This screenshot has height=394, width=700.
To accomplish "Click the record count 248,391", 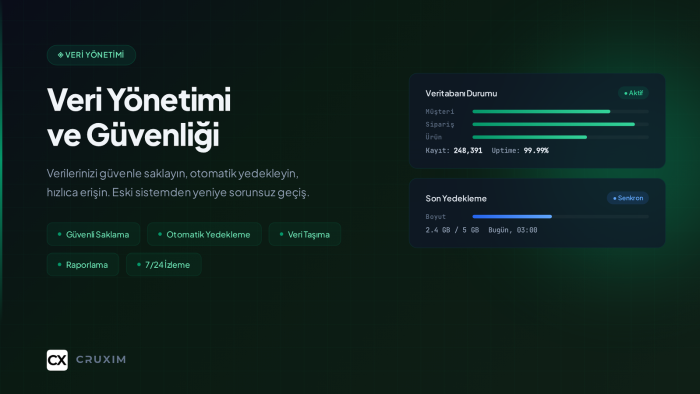I will pos(468,150).
